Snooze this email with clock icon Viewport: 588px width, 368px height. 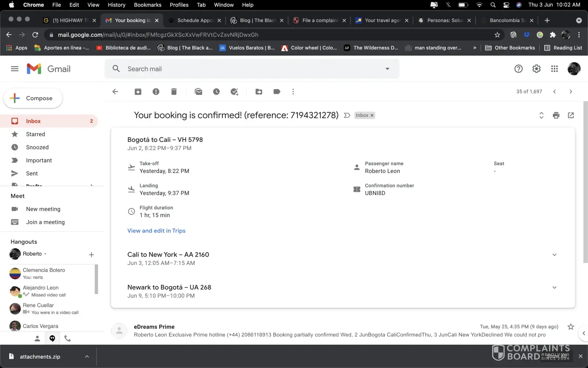point(216,92)
